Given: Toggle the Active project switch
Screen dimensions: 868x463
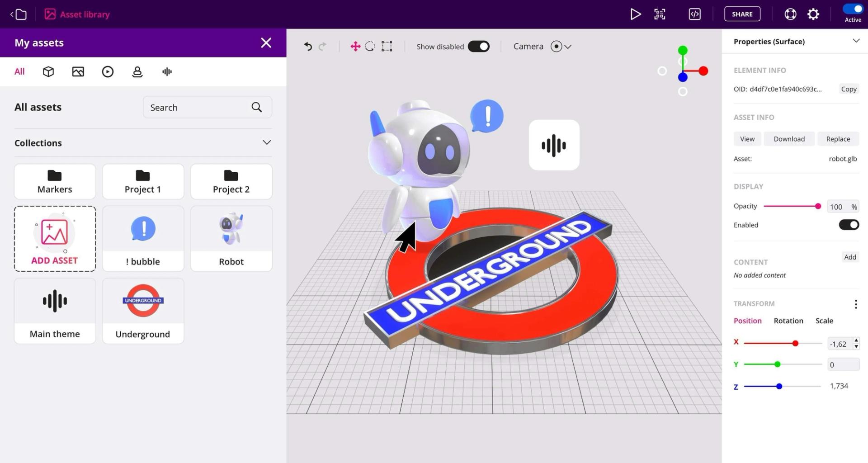Looking at the screenshot, I should (853, 9).
